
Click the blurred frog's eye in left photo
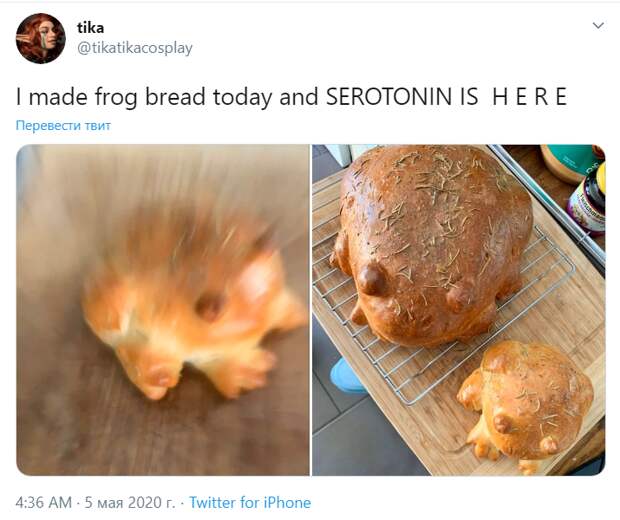point(210,306)
